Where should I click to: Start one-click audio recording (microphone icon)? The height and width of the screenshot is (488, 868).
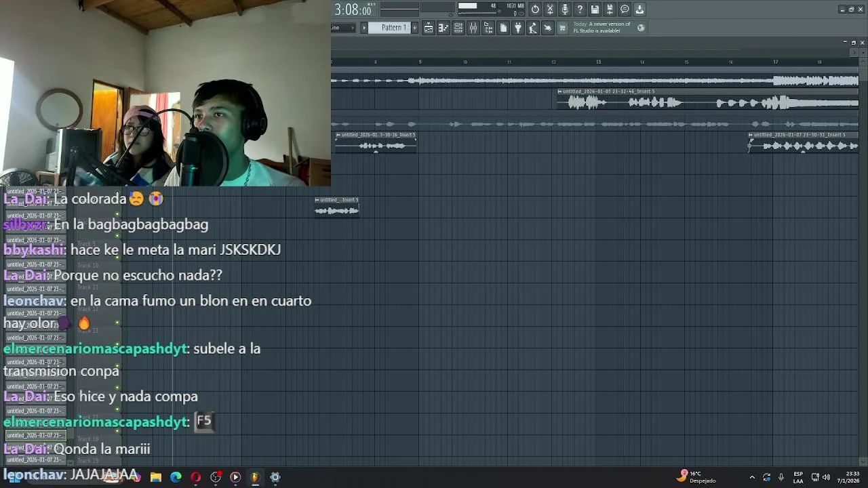(x=565, y=9)
